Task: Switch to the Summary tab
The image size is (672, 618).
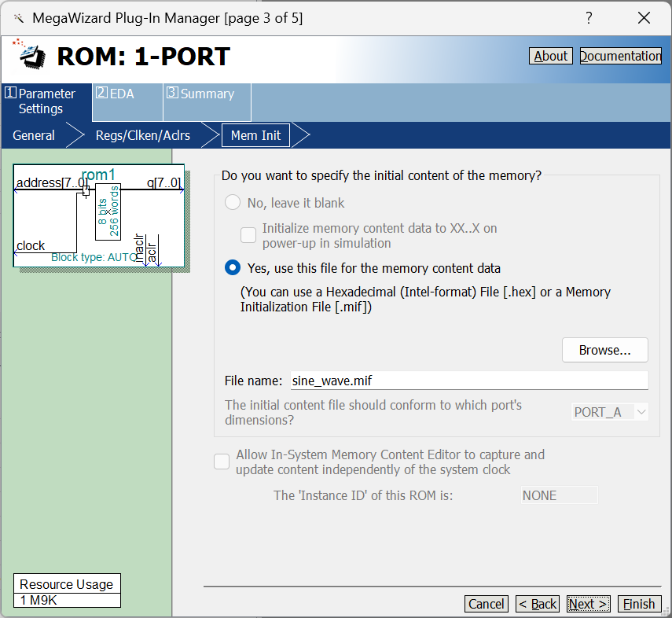Action: (207, 101)
